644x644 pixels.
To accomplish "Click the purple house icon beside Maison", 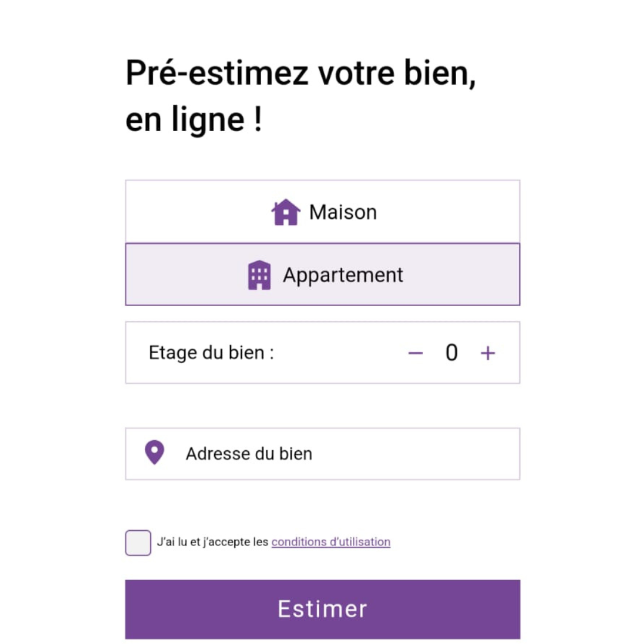I will (286, 212).
